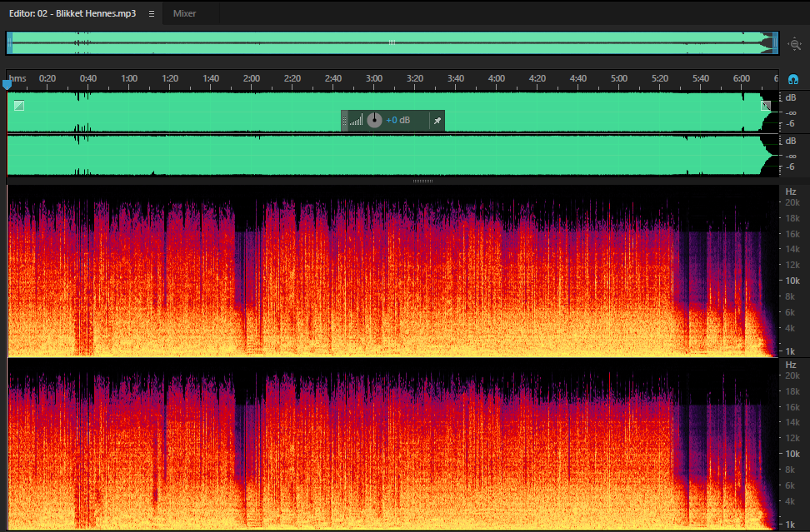
Task: Click the -6 value on the top channel scale
Action: point(790,124)
